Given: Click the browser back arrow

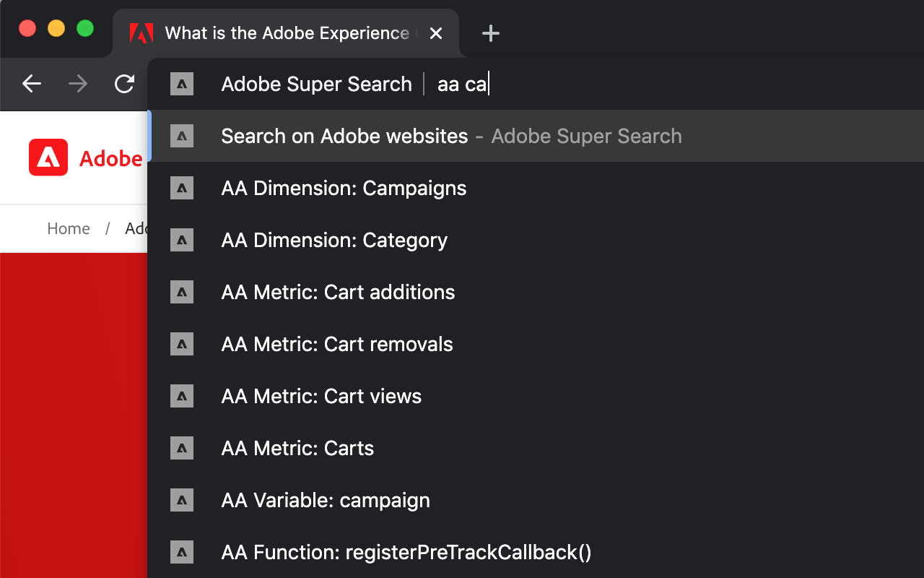Looking at the screenshot, I should tap(32, 84).
